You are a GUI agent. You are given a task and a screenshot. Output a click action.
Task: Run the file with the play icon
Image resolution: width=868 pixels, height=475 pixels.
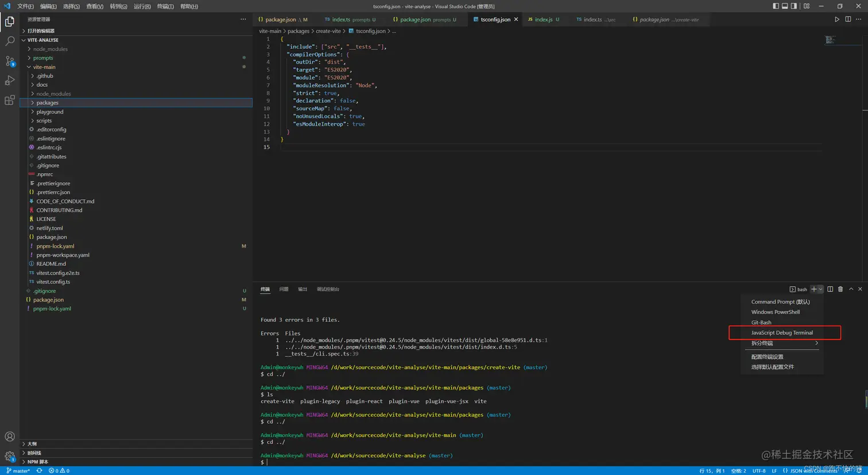(x=837, y=19)
